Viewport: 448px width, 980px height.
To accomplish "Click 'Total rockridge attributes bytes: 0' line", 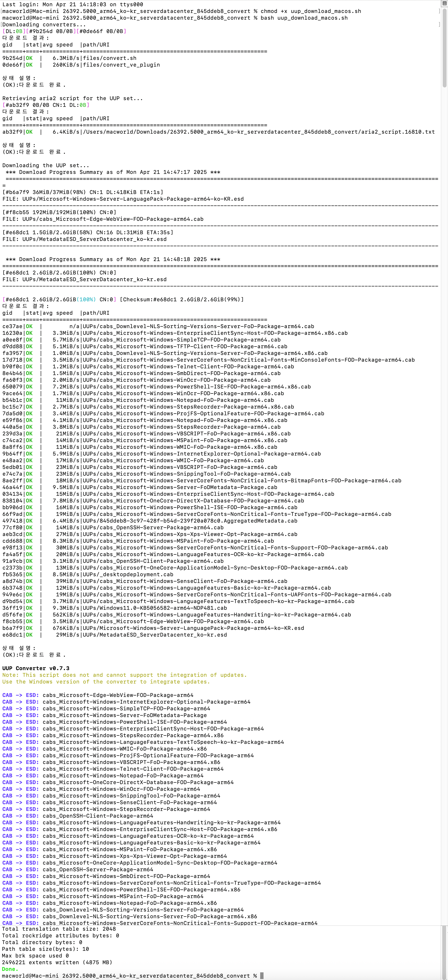I will pos(61,935).
